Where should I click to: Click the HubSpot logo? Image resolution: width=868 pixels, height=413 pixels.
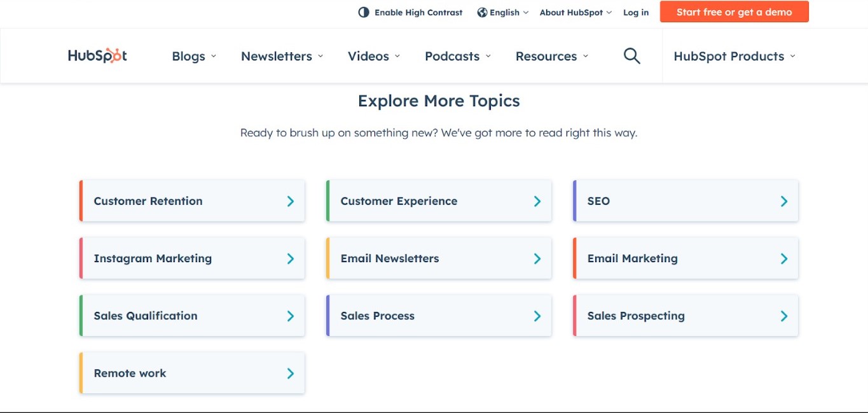point(97,55)
